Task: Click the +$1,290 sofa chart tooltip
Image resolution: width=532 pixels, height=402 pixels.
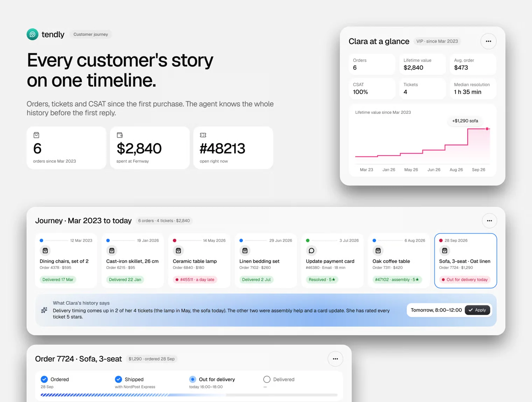Action: click(465, 121)
